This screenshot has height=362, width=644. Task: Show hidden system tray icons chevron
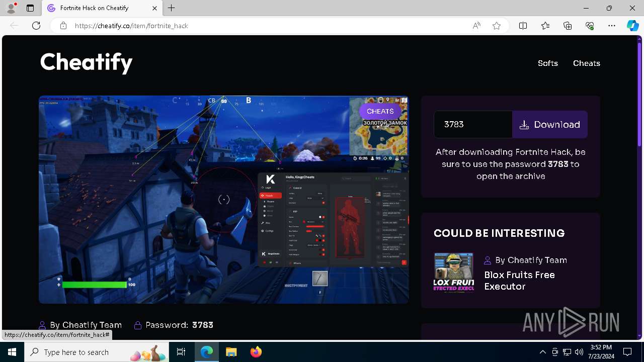click(x=542, y=352)
